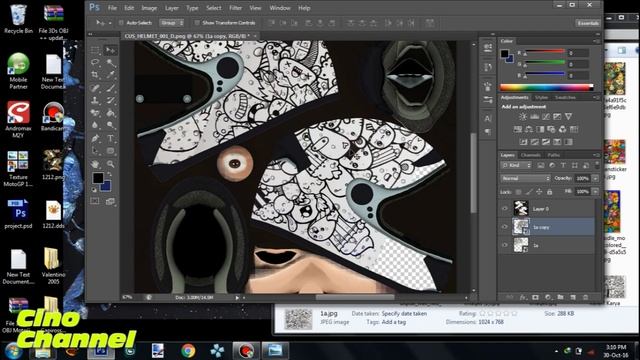This screenshot has width=640, height=360.
Task: Toggle the Auto-Select checkbox
Action: [121, 23]
